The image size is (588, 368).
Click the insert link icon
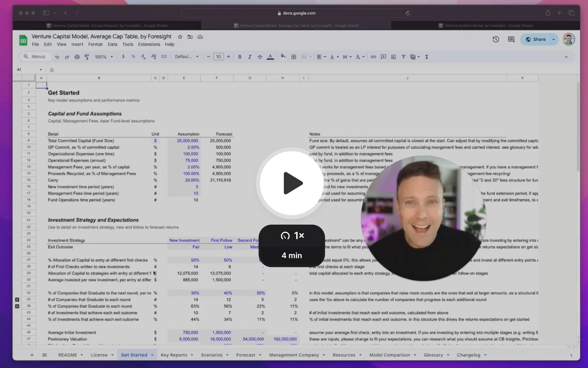373,57
